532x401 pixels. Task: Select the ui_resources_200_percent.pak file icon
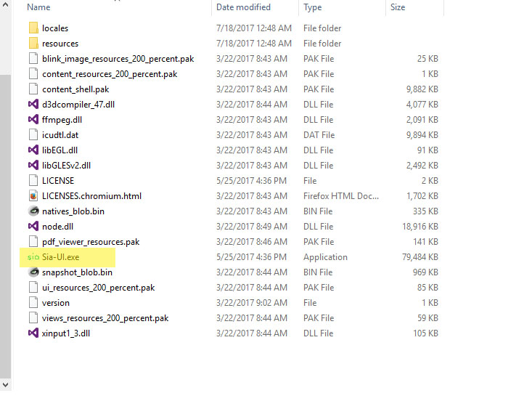click(x=33, y=288)
